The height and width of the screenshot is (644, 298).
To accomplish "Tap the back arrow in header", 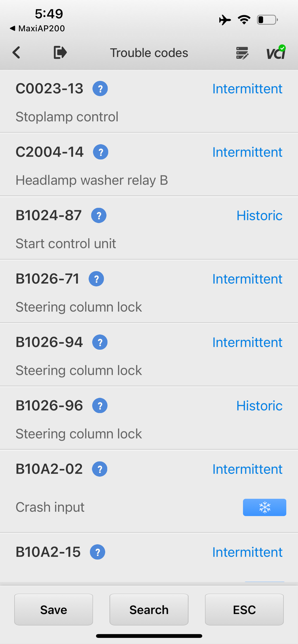I will coord(17,52).
